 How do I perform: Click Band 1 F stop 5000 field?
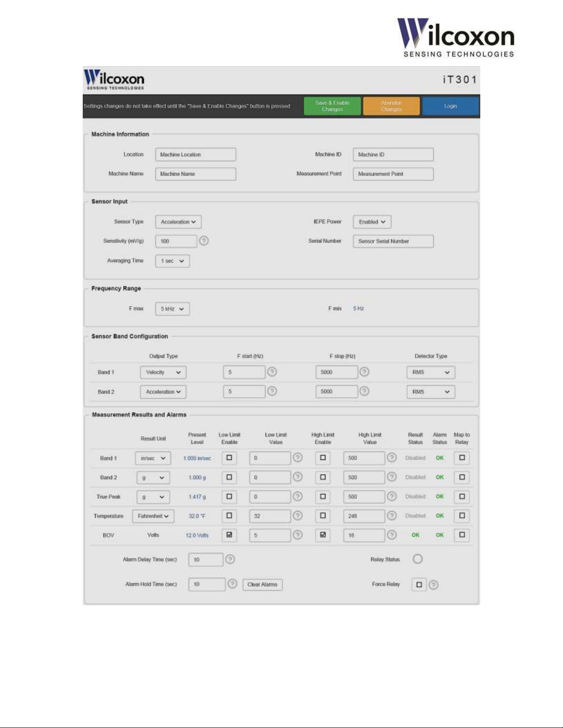point(336,372)
